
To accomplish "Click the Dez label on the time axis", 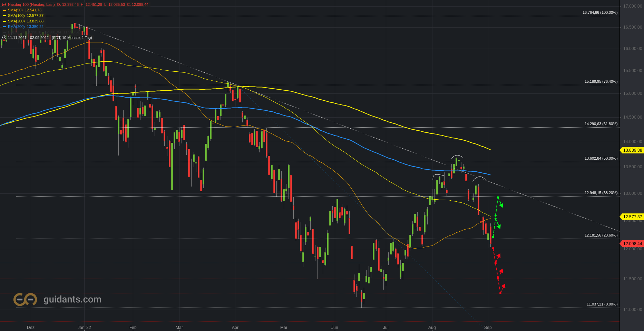I will click(x=31, y=328).
